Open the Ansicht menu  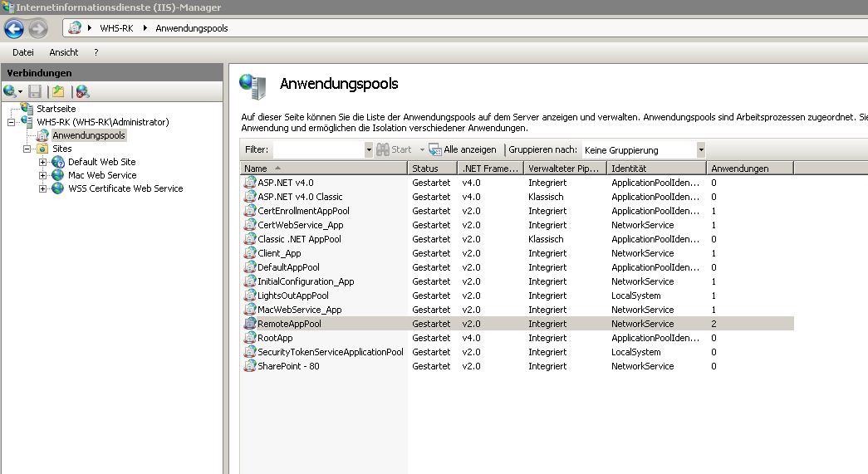pos(64,52)
